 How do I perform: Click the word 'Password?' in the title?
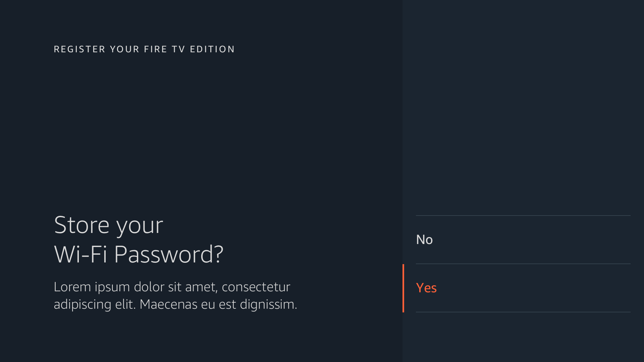click(x=168, y=254)
